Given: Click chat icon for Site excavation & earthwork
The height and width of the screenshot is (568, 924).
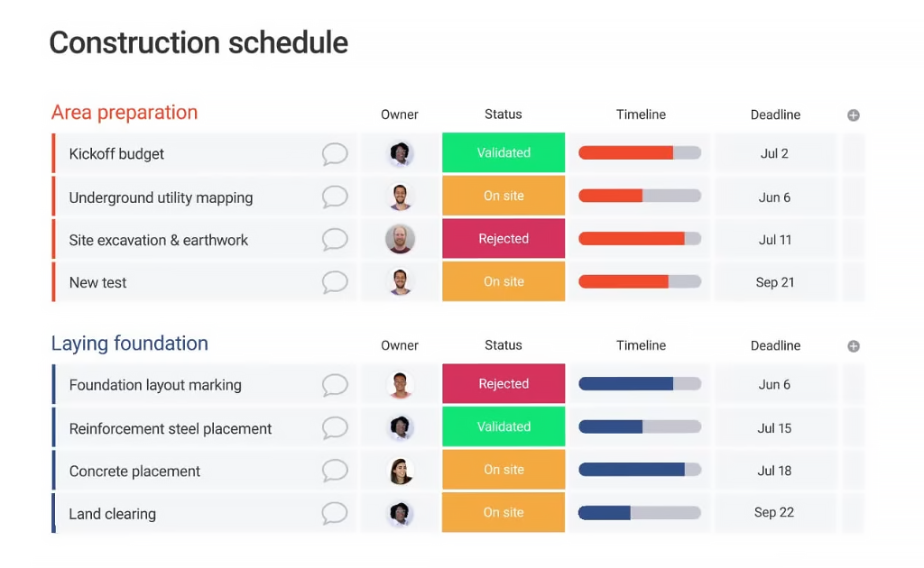Looking at the screenshot, I should (x=335, y=240).
